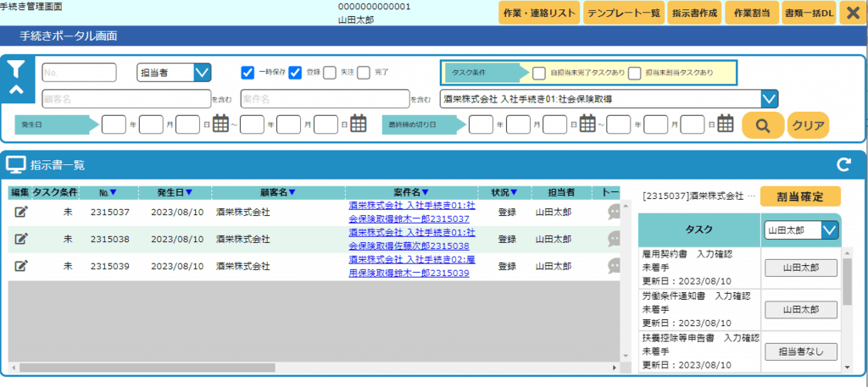Open edit icon for row 2315039
868x387 pixels.
tap(21, 266)
